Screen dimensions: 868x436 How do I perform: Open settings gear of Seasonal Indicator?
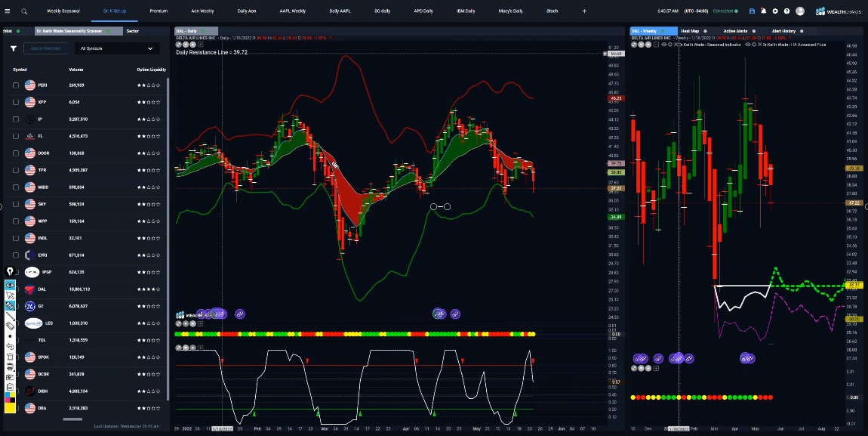coord(670,45)
